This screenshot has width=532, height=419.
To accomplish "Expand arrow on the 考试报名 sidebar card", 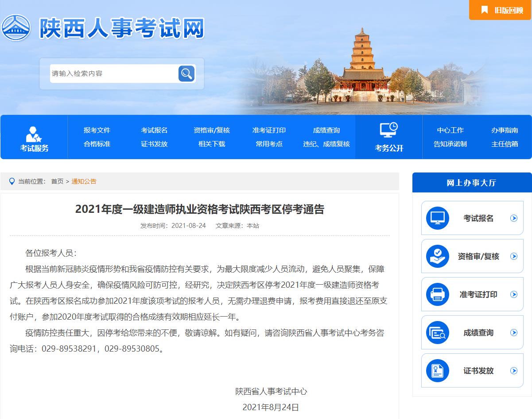I will [514, 218].
